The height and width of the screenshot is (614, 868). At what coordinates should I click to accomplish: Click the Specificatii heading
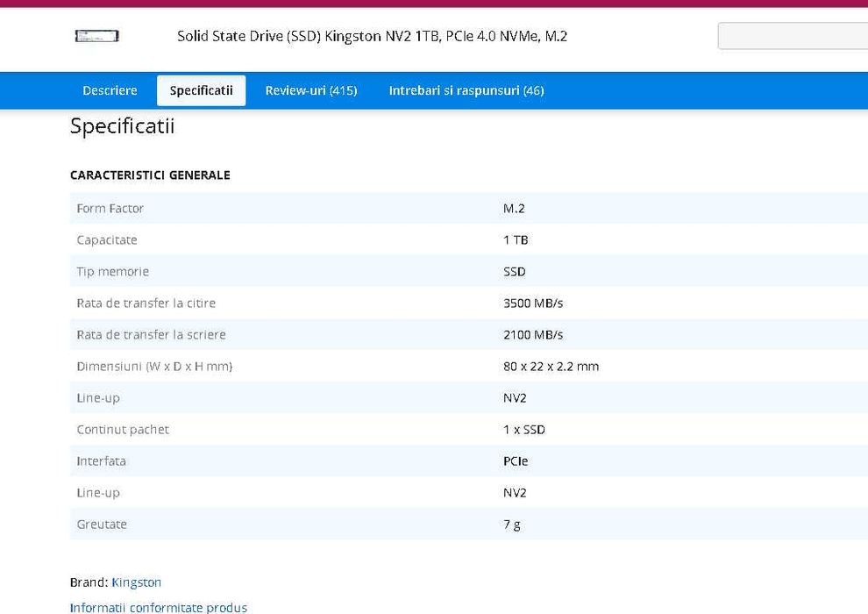point(123,126)
